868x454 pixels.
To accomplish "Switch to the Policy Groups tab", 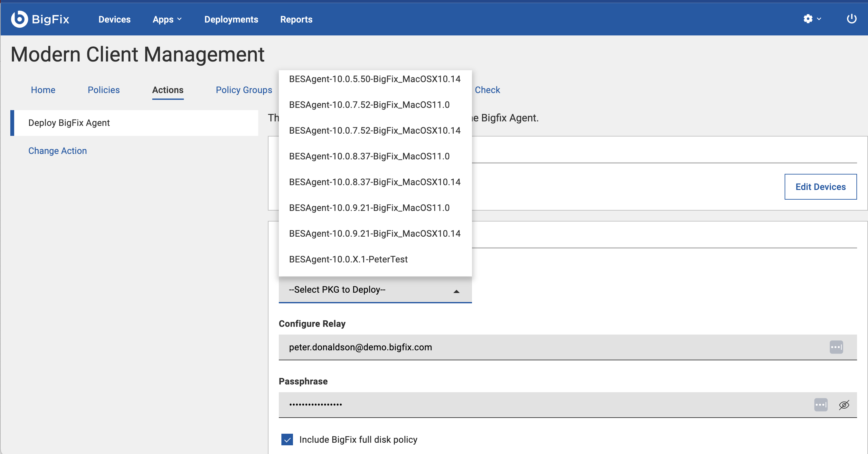I will [244, 90].
